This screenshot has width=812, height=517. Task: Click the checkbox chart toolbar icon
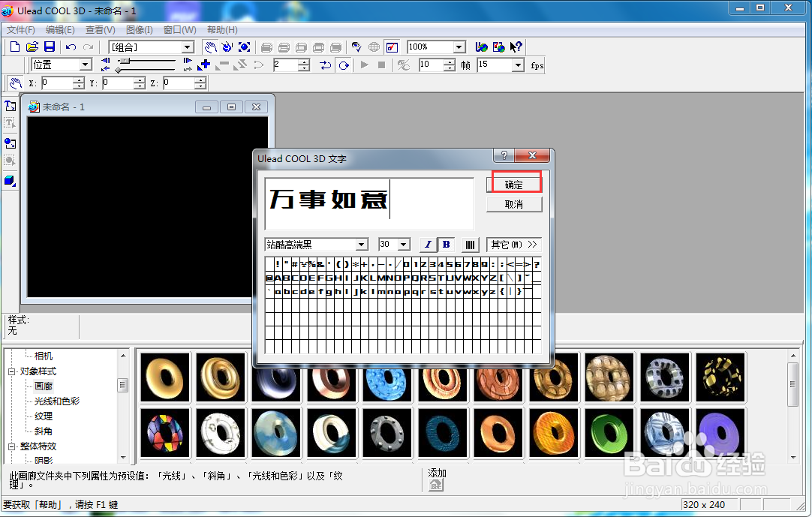[x=392, y=47]
